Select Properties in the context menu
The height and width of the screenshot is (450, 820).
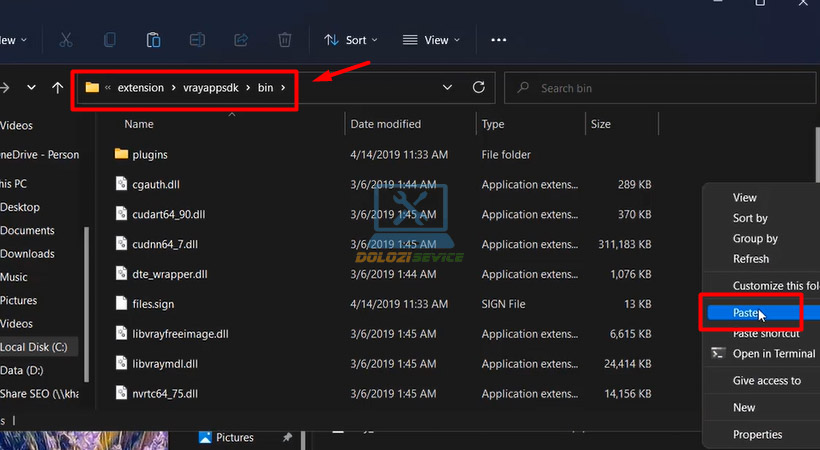757,435
